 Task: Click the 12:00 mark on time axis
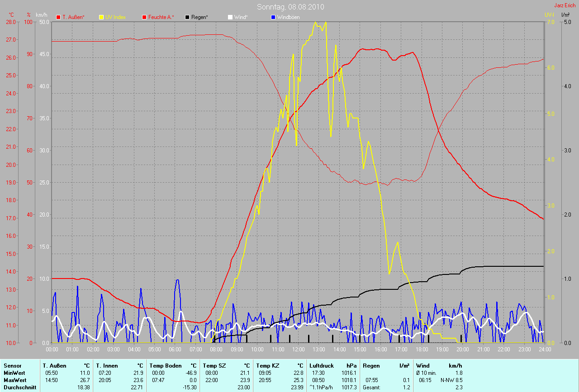(x=298, y=349)
